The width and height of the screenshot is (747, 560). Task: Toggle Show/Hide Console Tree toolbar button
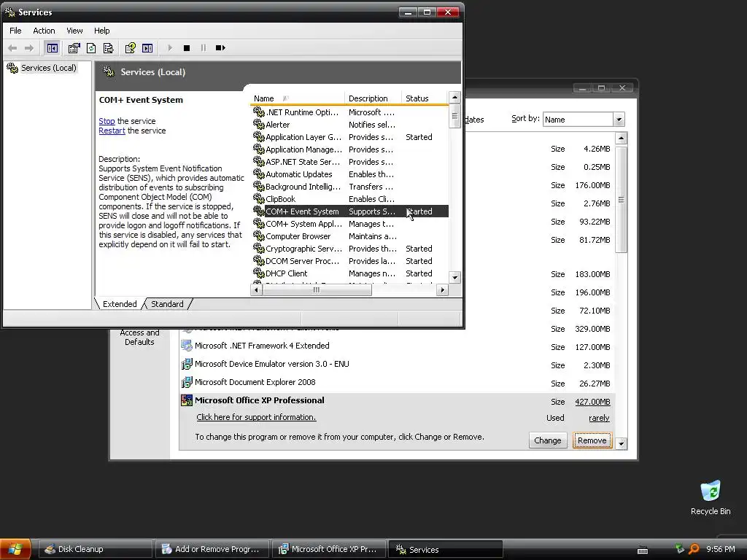53,48
